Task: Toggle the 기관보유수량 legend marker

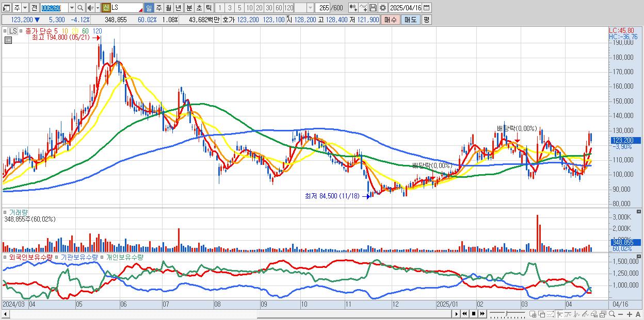Action: (x=57, y=257)
